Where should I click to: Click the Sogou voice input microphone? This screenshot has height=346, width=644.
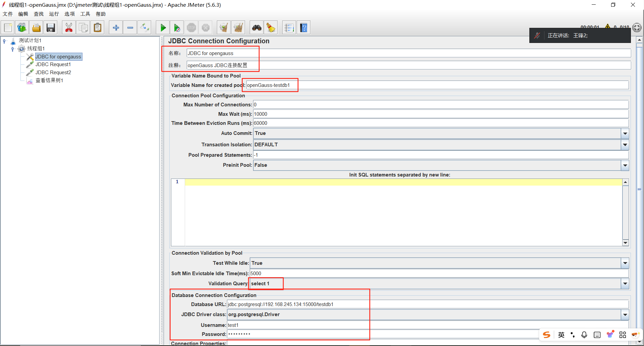[584, 335]
